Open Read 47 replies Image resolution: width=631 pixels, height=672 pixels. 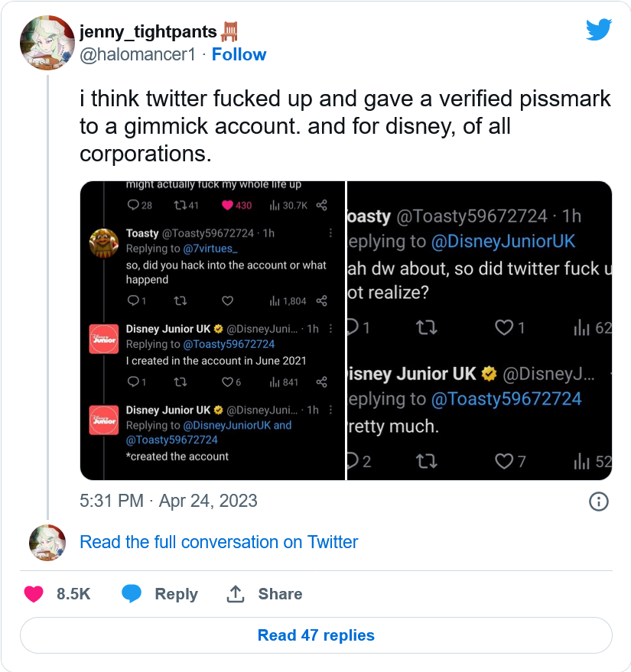(316, 635)
